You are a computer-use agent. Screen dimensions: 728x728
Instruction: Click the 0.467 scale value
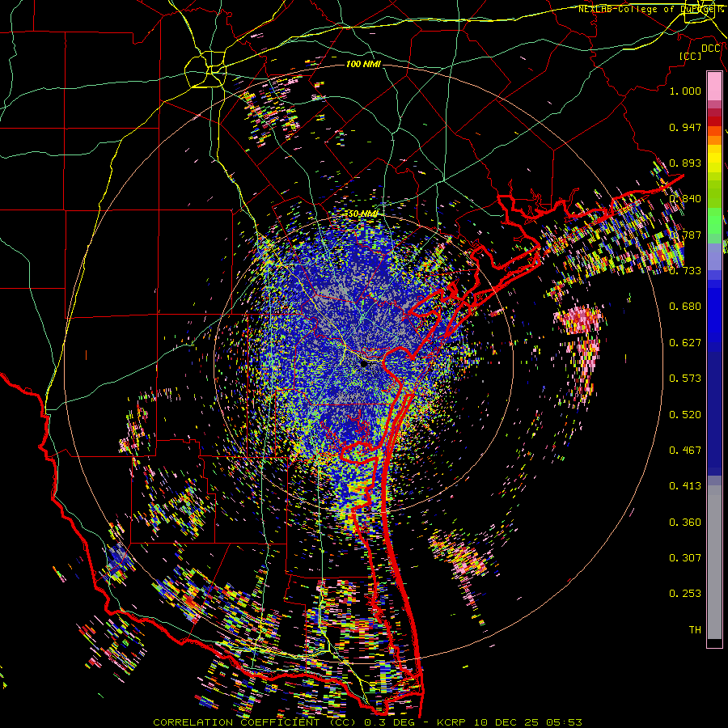(x=685, y=451)
